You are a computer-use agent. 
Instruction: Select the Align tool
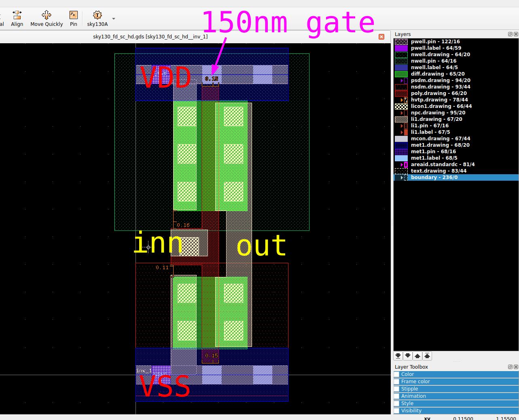point(17,19)
